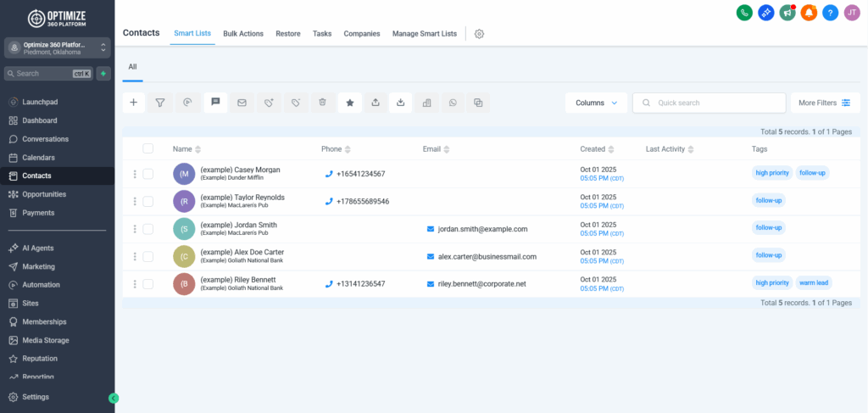This screenshot has width=868, height=413.
Task: Sort contacts by Name column arrows
Action: pyautogui.click(x=198, y=149)
